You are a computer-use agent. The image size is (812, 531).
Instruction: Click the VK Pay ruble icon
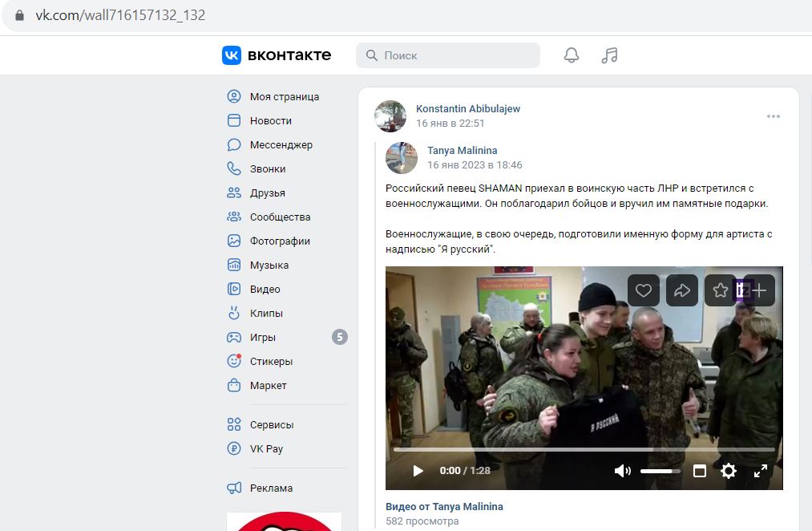tap(234, 448)
